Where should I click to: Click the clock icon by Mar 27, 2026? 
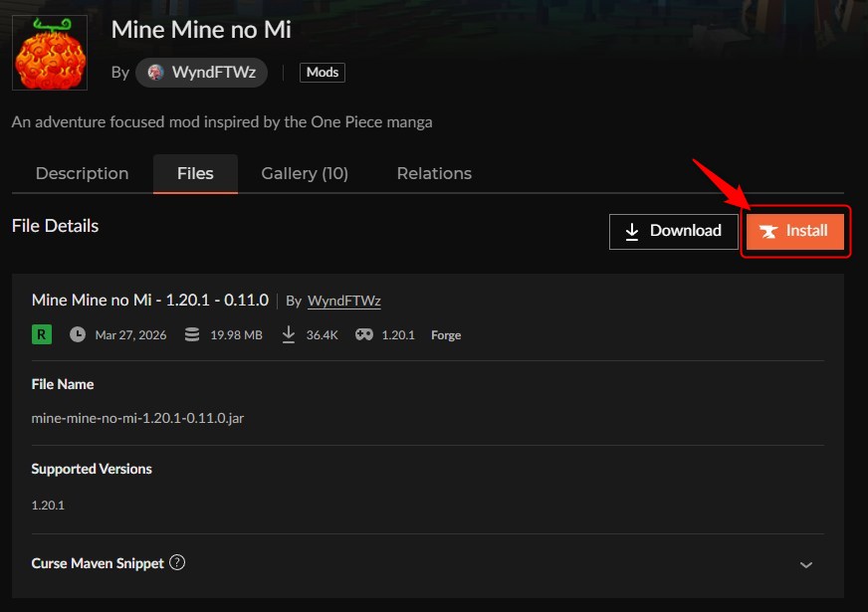[78, 334]
